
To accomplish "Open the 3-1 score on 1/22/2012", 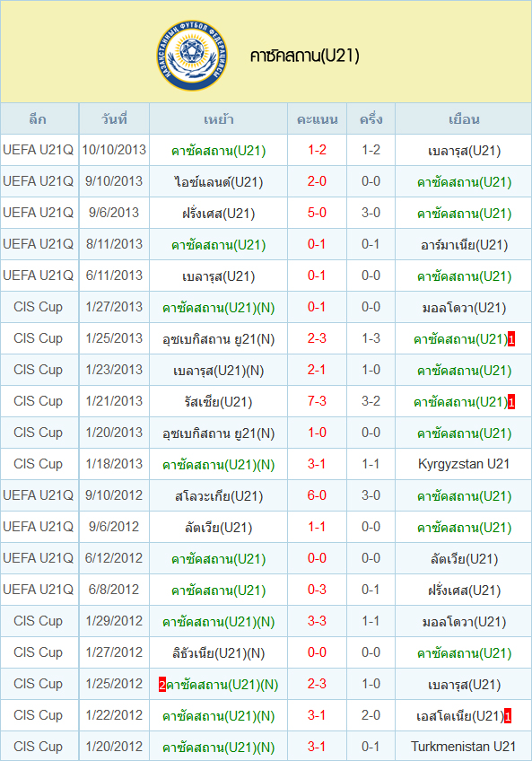I will [x=317, y=715].
